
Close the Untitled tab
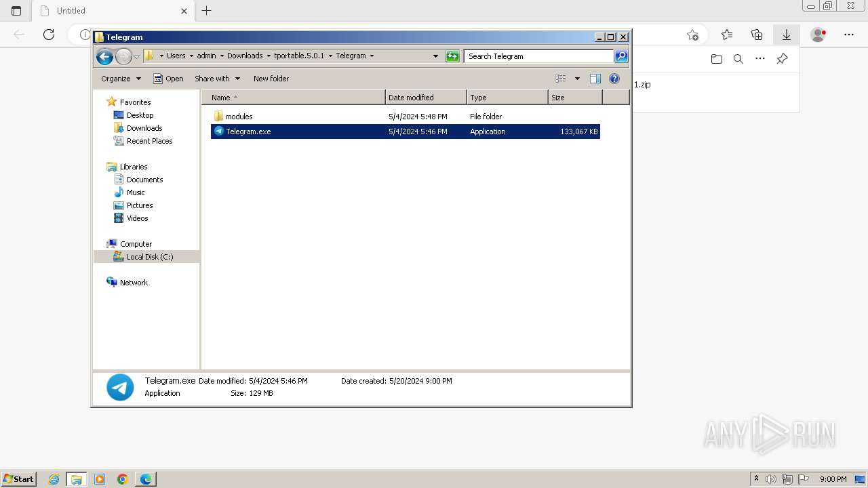tap(184, 11)
